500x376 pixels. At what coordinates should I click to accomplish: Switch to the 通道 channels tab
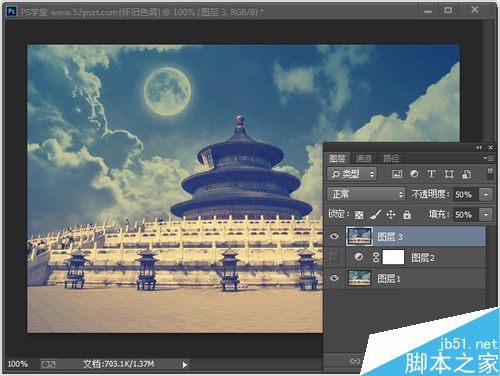[x=363, y=158]
